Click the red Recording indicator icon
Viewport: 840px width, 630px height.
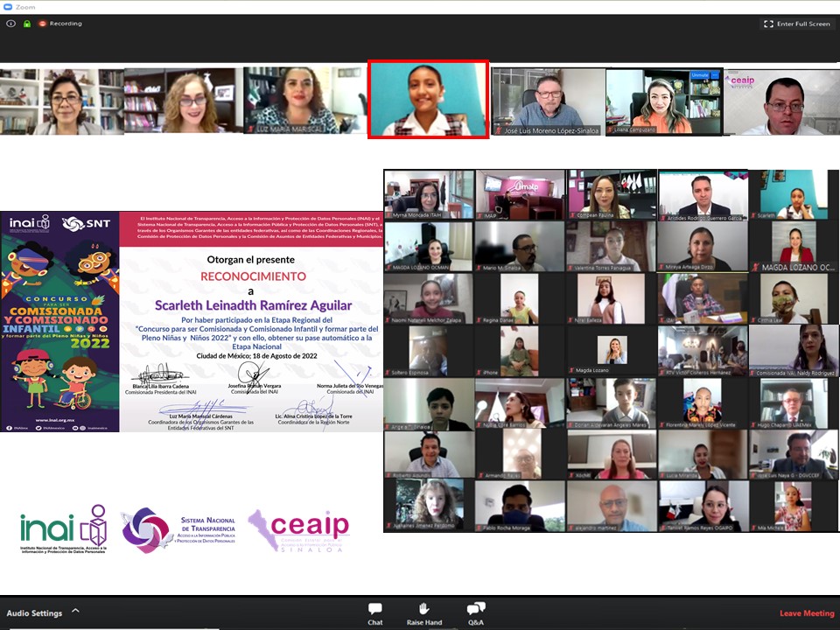pyautogui.click(x=42, y=24)
